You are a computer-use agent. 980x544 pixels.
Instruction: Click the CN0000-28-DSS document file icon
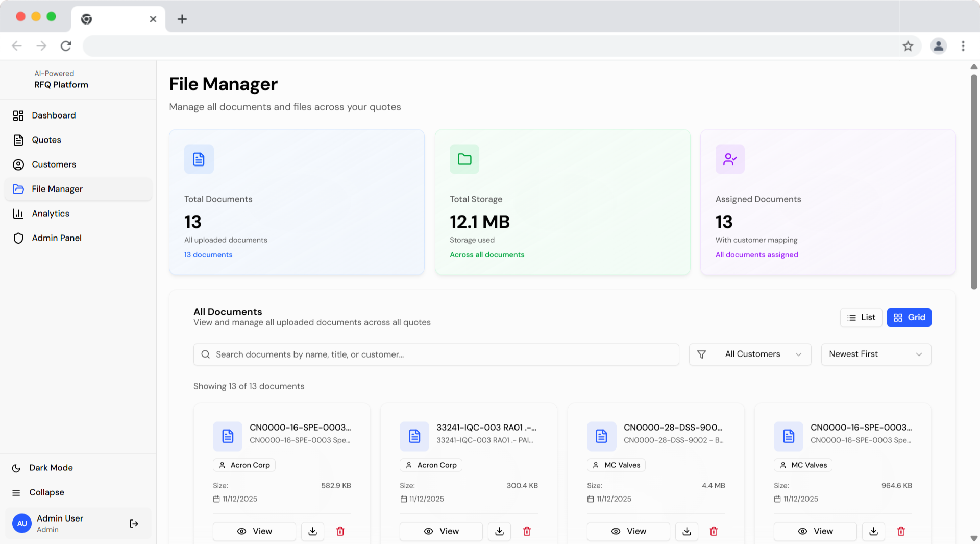602,436
